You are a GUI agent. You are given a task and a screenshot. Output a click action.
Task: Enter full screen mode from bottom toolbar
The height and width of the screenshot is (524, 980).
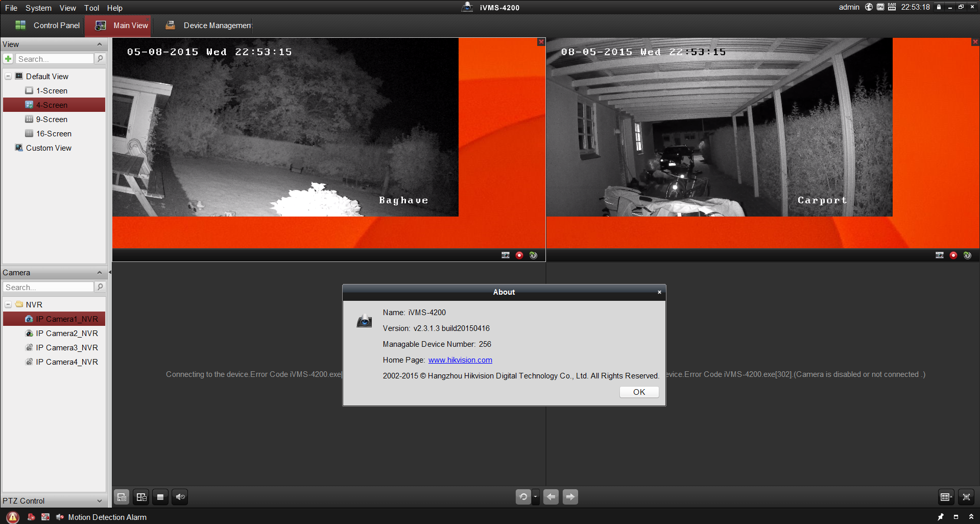tap(966, 497)
